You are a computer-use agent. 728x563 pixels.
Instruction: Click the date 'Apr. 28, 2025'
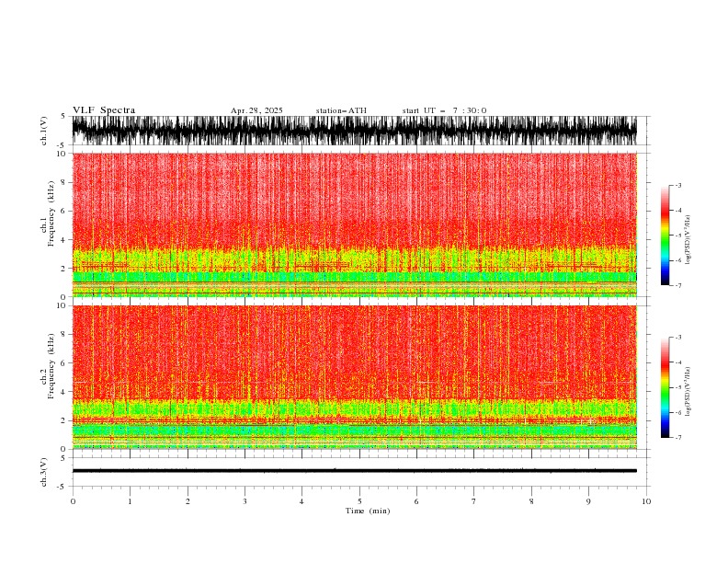(x=256, y=110)
